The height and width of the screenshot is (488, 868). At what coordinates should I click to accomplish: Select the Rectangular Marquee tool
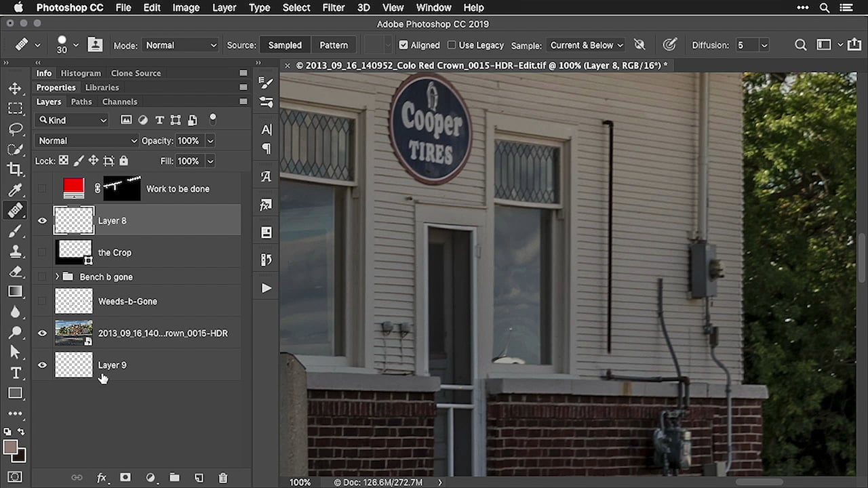click(15, 108)
